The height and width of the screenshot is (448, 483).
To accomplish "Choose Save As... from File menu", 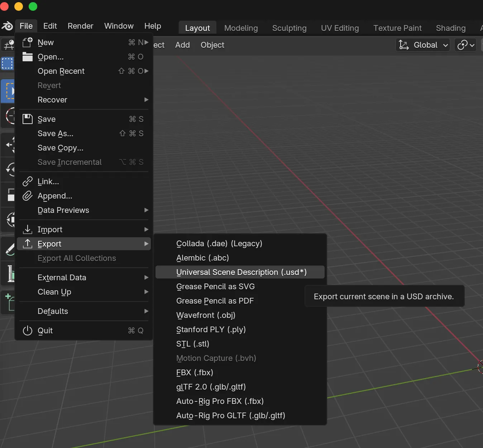I will pos(84,133).
